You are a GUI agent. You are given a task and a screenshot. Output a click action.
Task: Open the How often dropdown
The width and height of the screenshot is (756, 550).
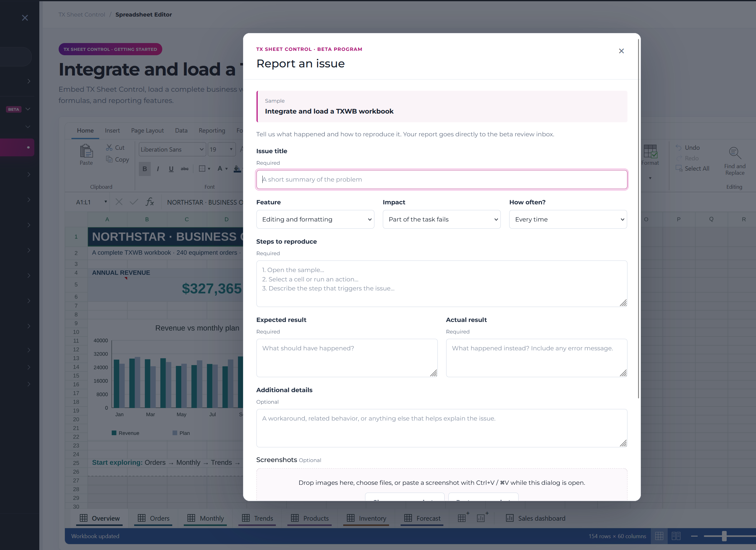point(568,219)
